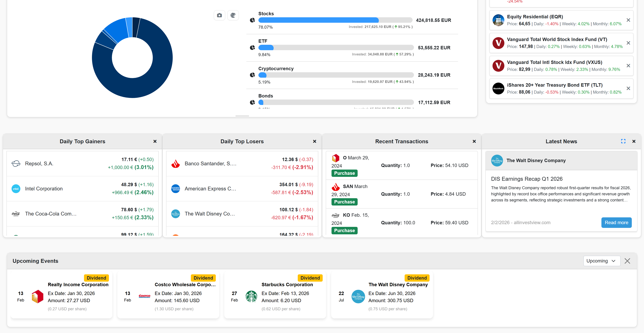Remove Equity Residential from the watchlist
644x333 pixels.
click(628, 20)
